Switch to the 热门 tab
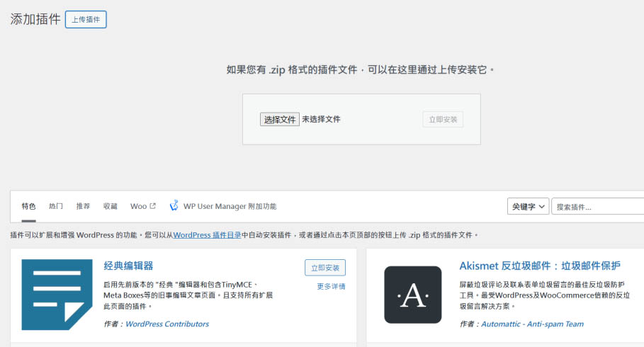Image resolution: width=644 pixels, height=347 pixels. (56, 206)
